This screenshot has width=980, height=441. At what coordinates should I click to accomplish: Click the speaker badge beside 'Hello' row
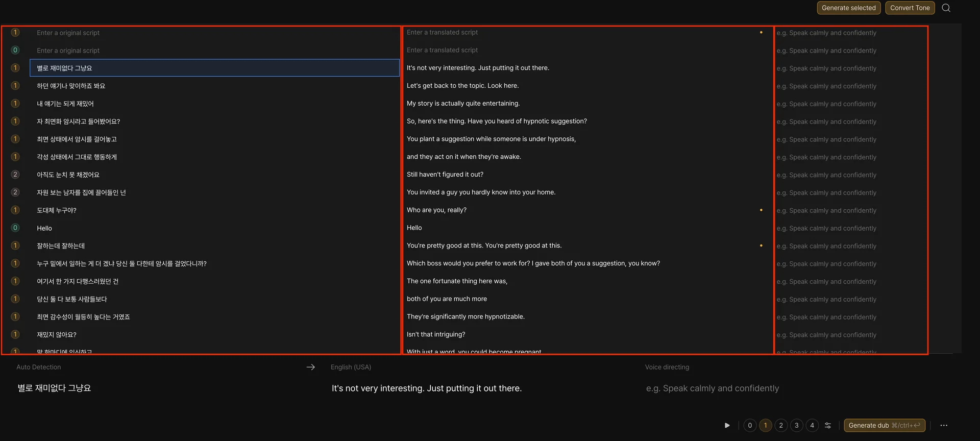click(x=15, y=228)
